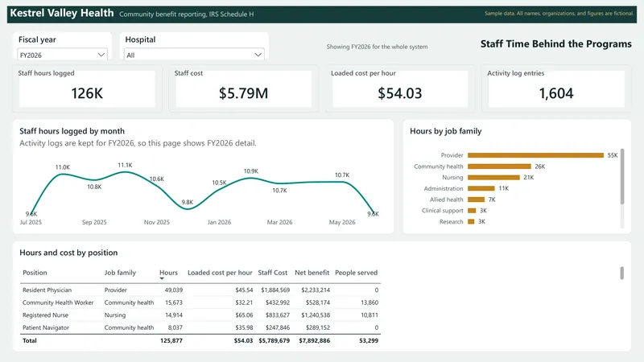The image size is (644, 362).
Task: Select the Clinical support bar
Action: (x=472, y=211)
